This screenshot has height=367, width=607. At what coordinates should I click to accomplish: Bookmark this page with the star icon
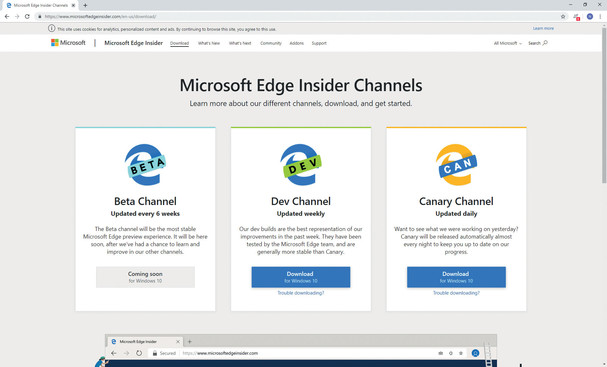[x=563, y=17]
